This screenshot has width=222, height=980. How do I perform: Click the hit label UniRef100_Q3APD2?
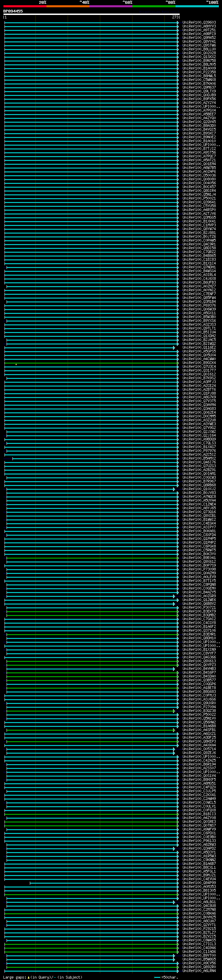coord(199,849)
